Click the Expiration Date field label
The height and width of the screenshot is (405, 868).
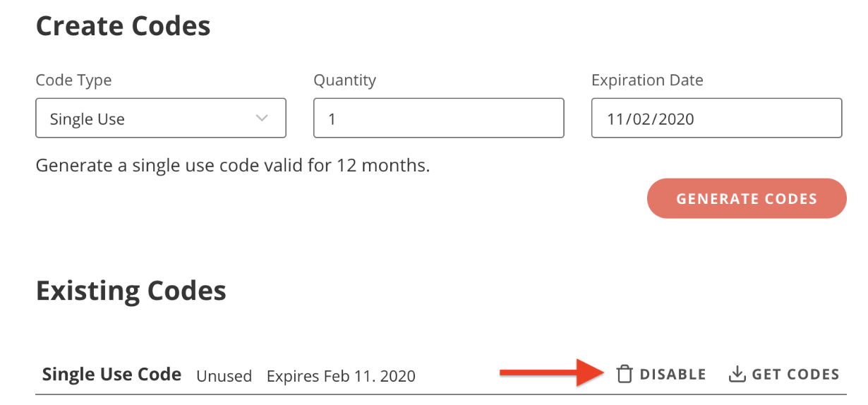pos(647,80)
